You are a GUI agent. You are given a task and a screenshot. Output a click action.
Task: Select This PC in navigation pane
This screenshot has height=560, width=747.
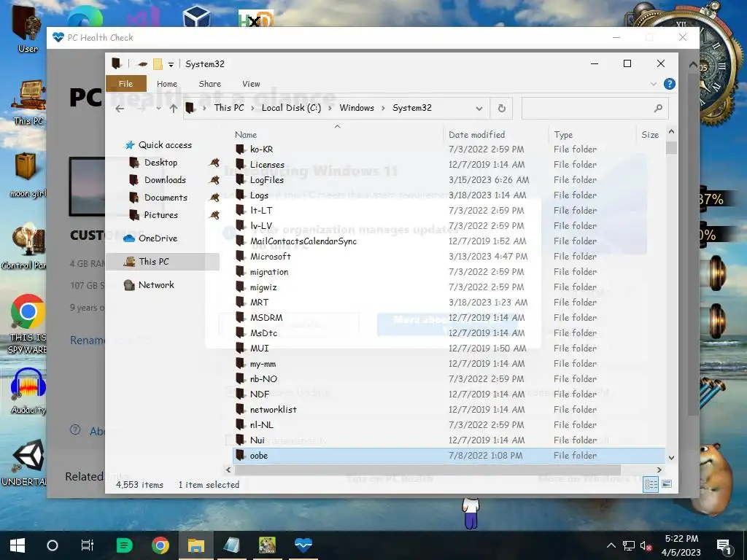pyautogui.click(x=153, y=262)
